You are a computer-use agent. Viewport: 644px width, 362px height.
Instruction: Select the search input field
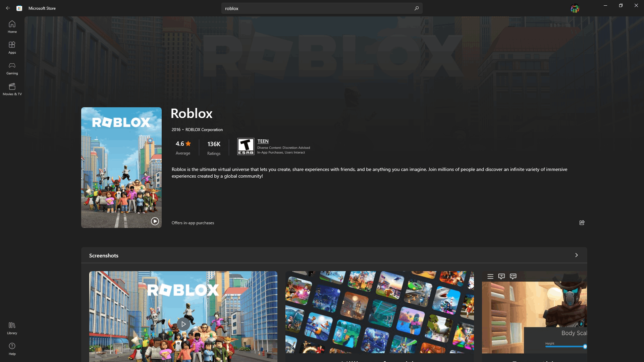[322, 8]
